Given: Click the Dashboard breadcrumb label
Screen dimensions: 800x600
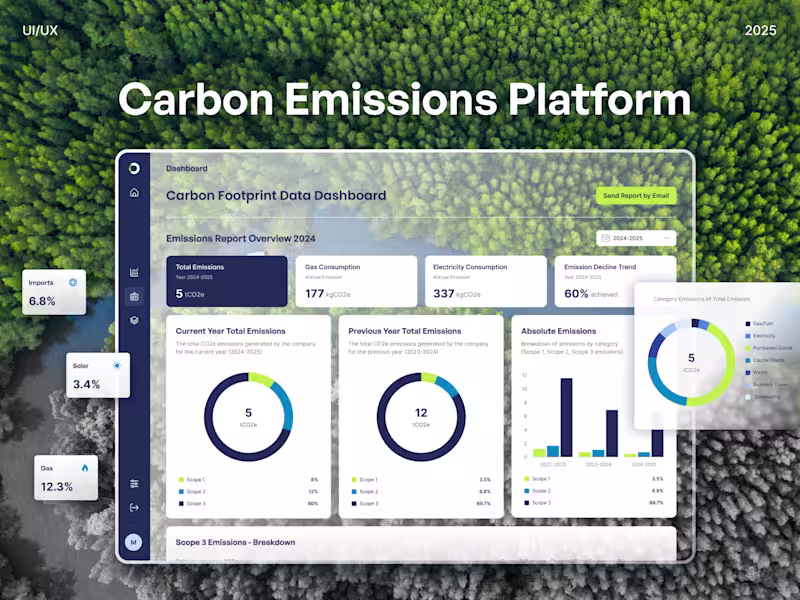Looking at the screenshot, I should pyautogui.click(x=187, y=168).
